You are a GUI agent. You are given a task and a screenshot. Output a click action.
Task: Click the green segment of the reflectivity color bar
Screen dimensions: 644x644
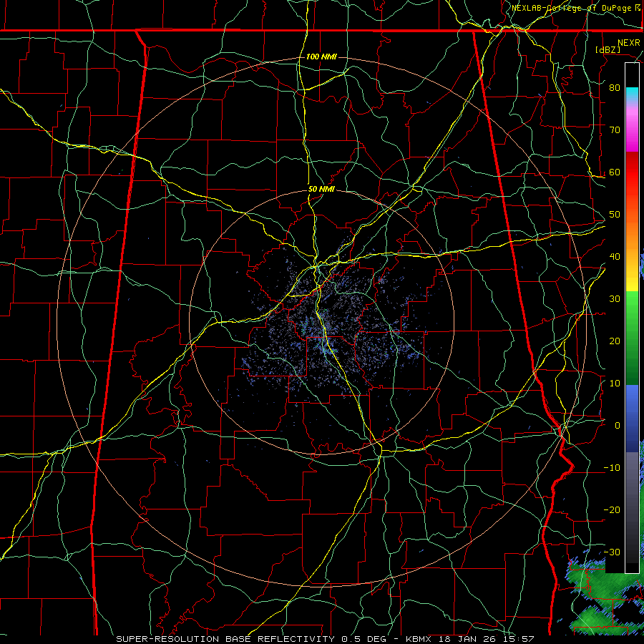tap(632, 338)
